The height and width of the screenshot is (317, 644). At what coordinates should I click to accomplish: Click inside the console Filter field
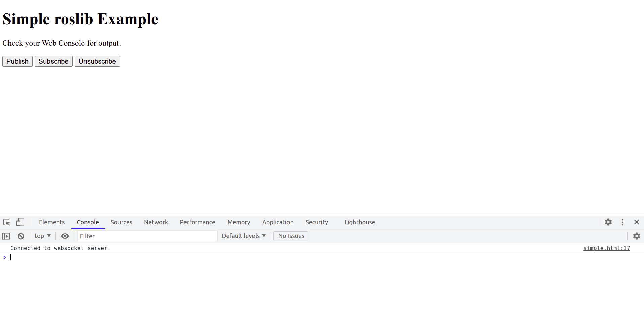147,236
